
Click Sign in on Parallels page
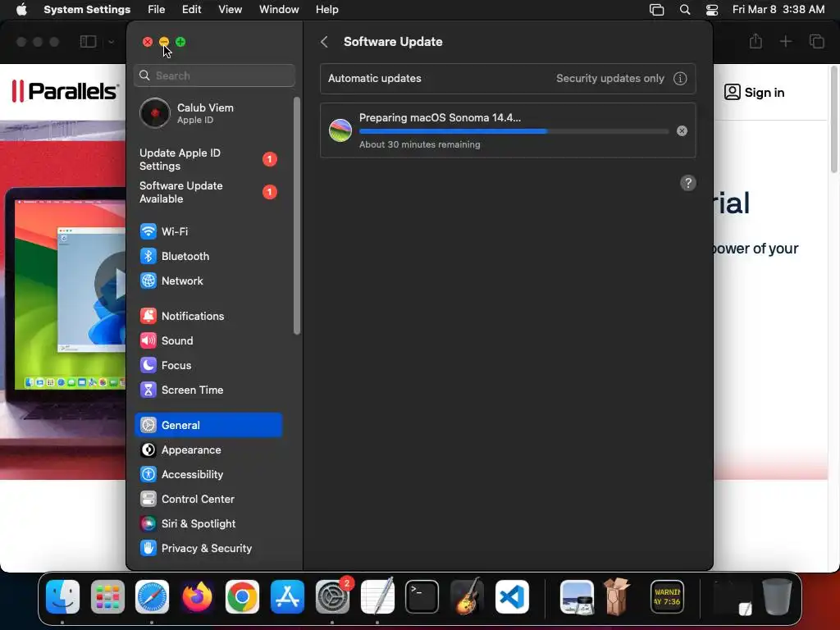tap(755, 92)
